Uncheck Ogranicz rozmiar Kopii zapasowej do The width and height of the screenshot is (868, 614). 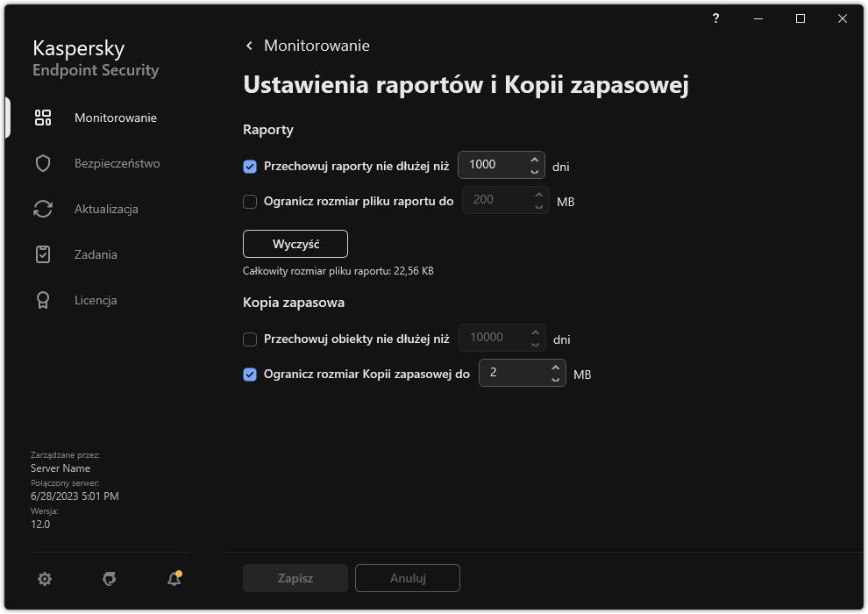tap(251, 374)
